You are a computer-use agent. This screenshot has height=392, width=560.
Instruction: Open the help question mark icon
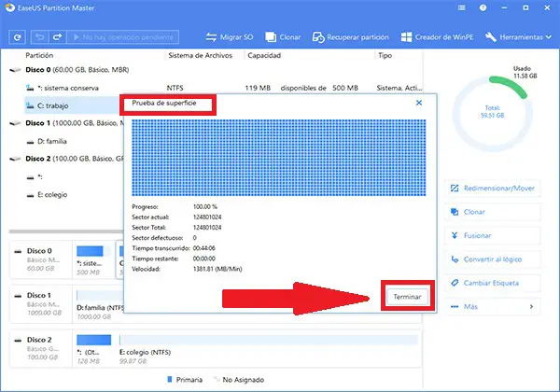pos(483,7)
